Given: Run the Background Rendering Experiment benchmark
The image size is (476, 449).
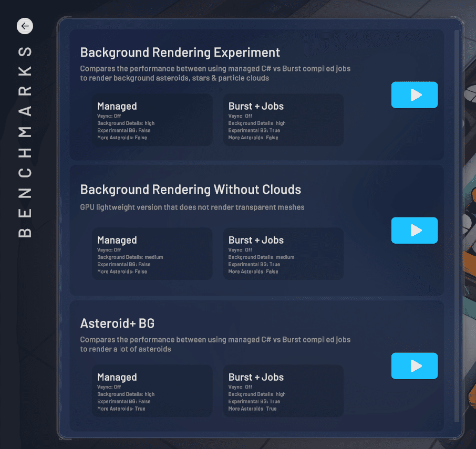Looking at the screenshot, I should (415, 95).
